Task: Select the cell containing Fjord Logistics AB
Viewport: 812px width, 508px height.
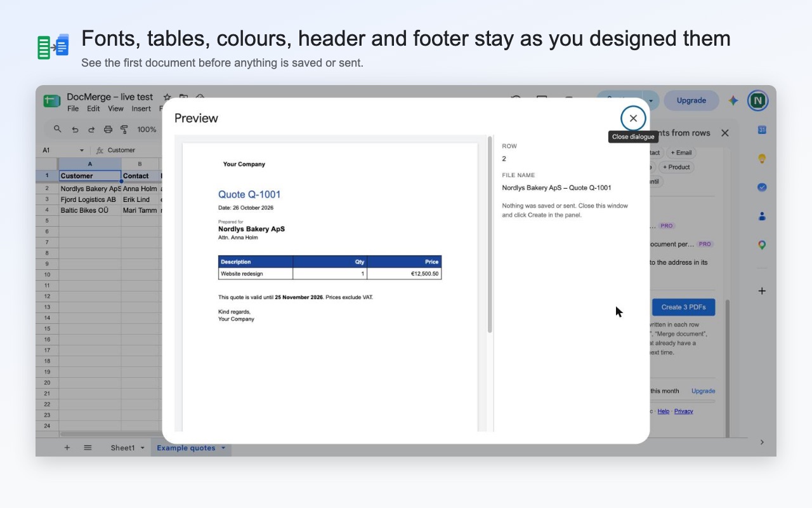Action: coord(90,199)
